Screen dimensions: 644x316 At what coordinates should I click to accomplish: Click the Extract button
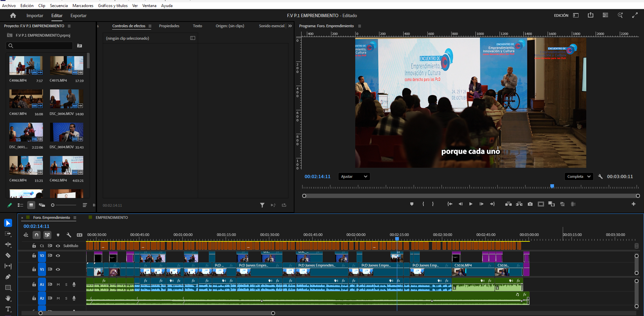click(x=519, y=204)
